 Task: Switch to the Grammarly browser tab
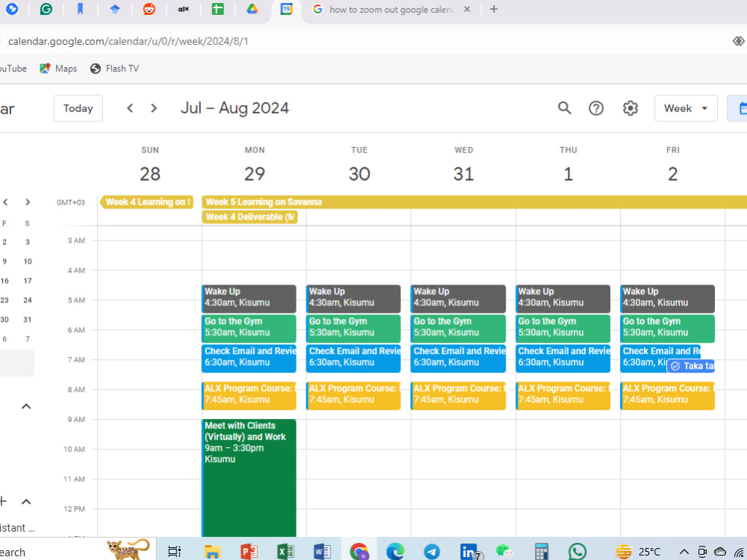coord(46,9)
